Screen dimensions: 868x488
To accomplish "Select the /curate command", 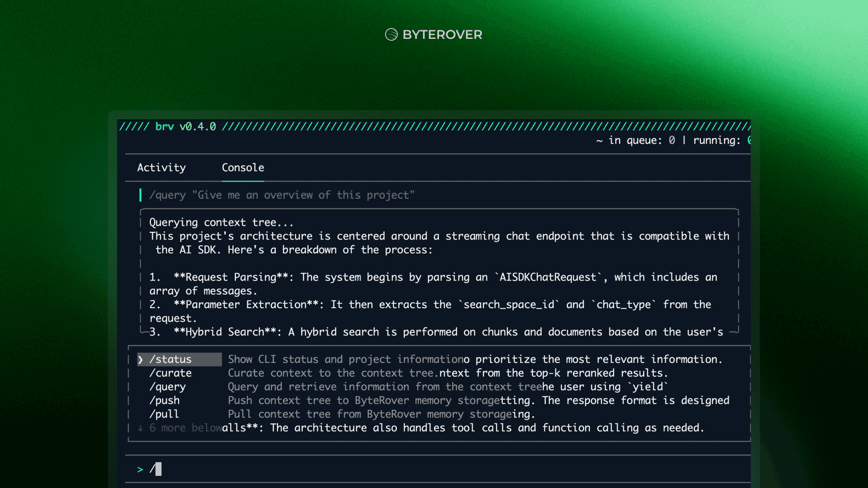I will [x=170, y=373].
